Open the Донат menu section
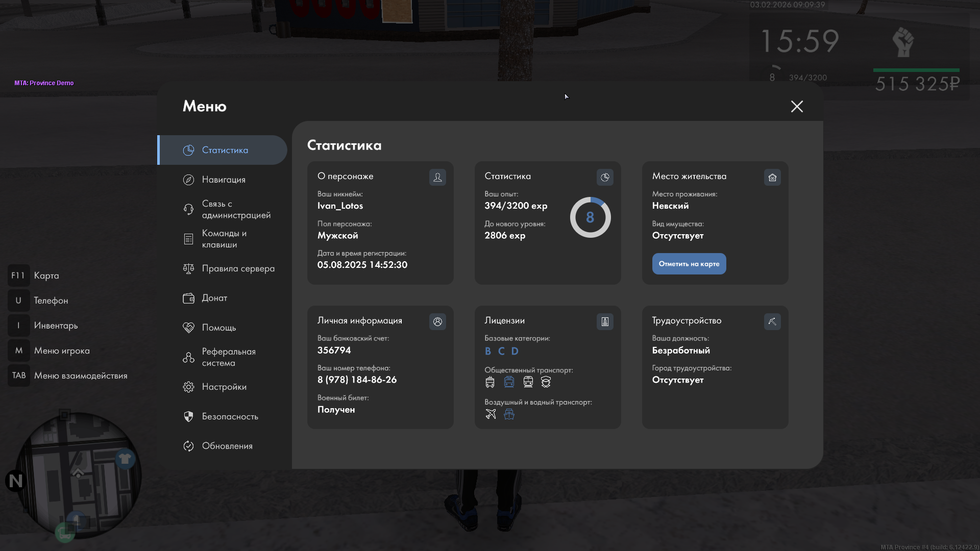 (x=214, y=298)
